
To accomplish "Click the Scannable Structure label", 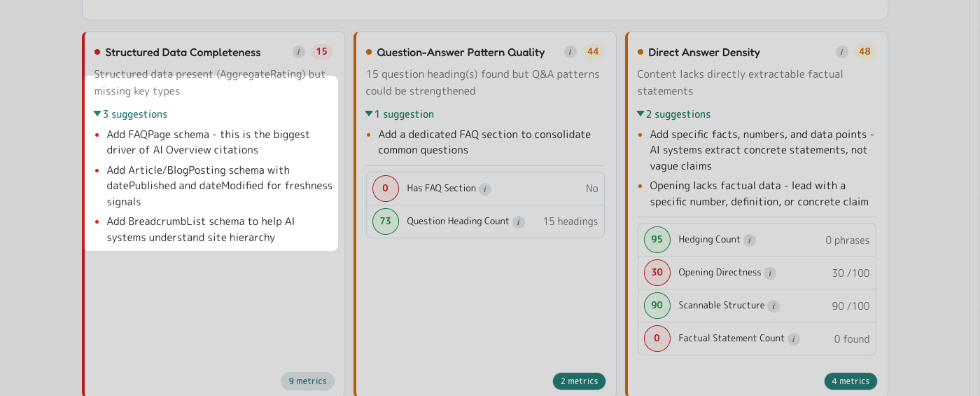I will click(x=722, y=306).
